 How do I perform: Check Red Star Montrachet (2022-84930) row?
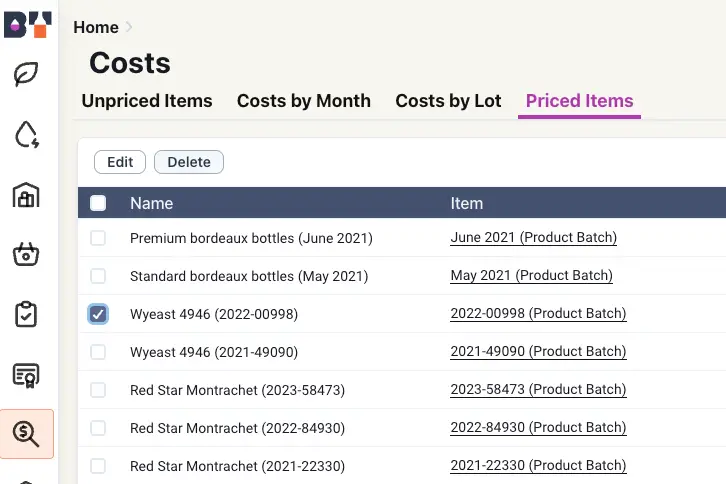coord(98,428)
